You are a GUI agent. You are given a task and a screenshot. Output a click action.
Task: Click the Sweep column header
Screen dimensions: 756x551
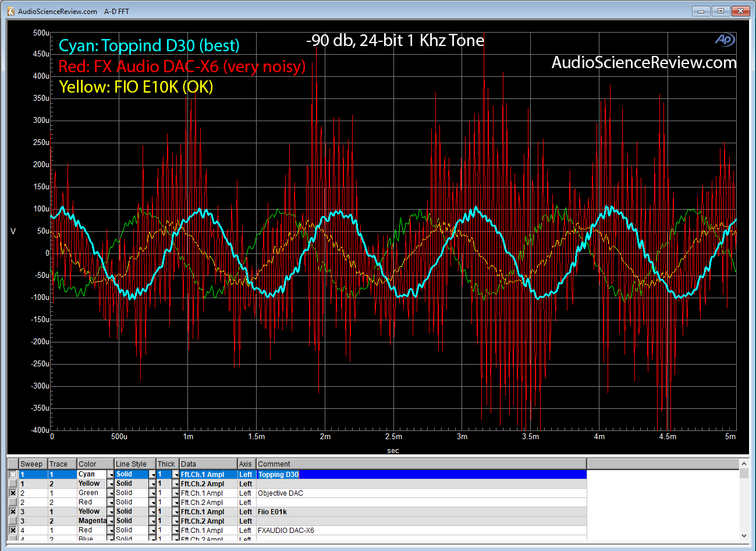33,464
